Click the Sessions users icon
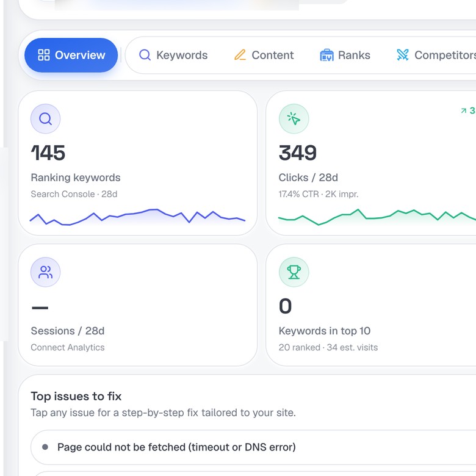Image resolution: width=476 pixels, height=476 pixels. point(45,272)
